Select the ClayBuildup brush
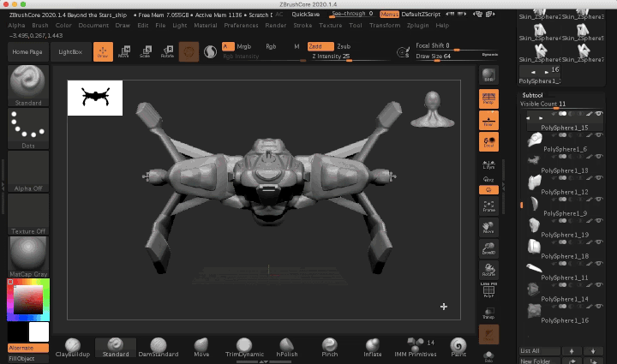 coord(73,346)
